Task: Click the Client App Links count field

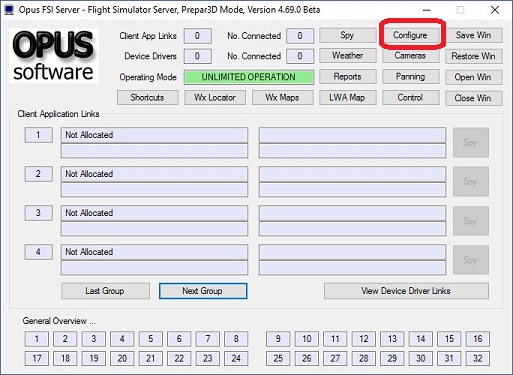Action: click(197, 36)
